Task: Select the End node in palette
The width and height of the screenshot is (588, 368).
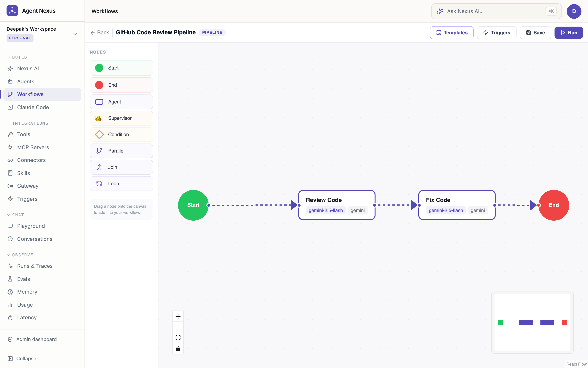Action: coord(121,85)
